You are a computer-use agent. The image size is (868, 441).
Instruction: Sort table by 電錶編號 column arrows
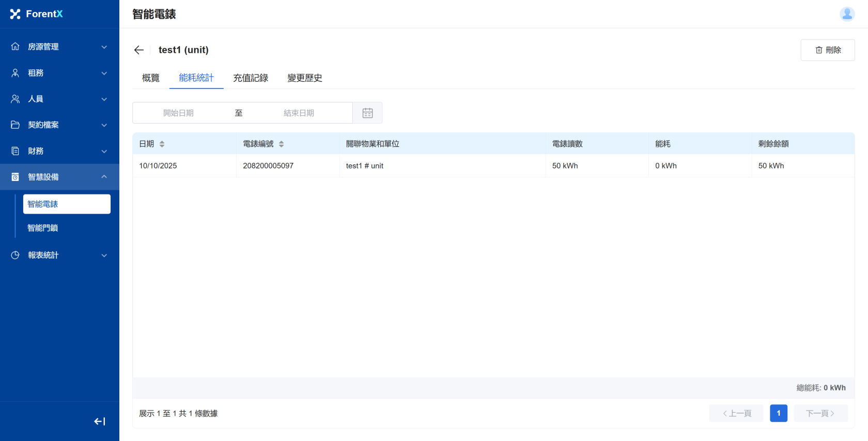pyautogui.click(x=281, y=144)
